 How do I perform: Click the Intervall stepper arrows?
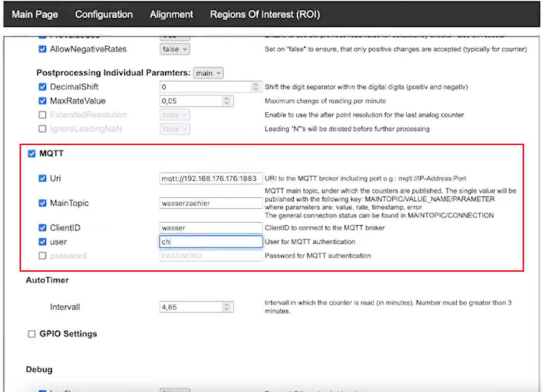[x=226, y=307]
